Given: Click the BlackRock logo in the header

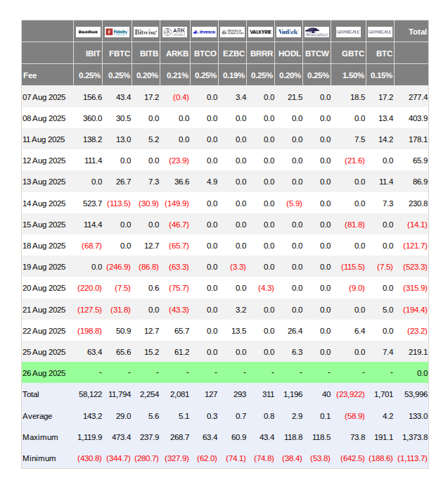Looking at the screenshot, I should [x=89, y=32].
